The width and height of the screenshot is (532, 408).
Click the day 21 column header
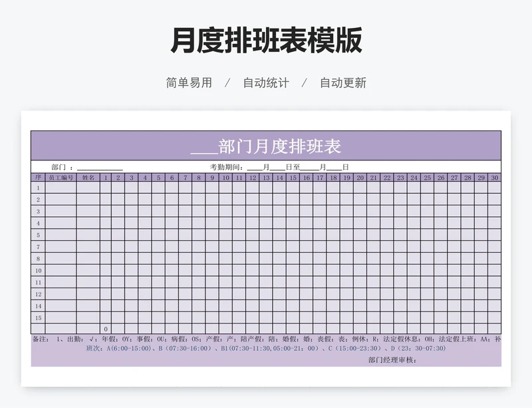pyautogui.click(x=374, y=177)
